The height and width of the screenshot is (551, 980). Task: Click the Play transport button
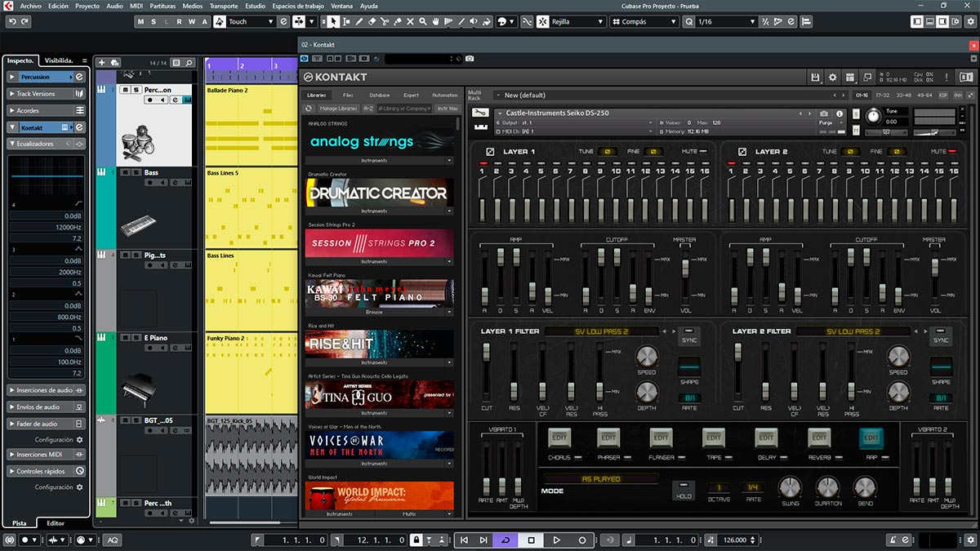[556, 540]
